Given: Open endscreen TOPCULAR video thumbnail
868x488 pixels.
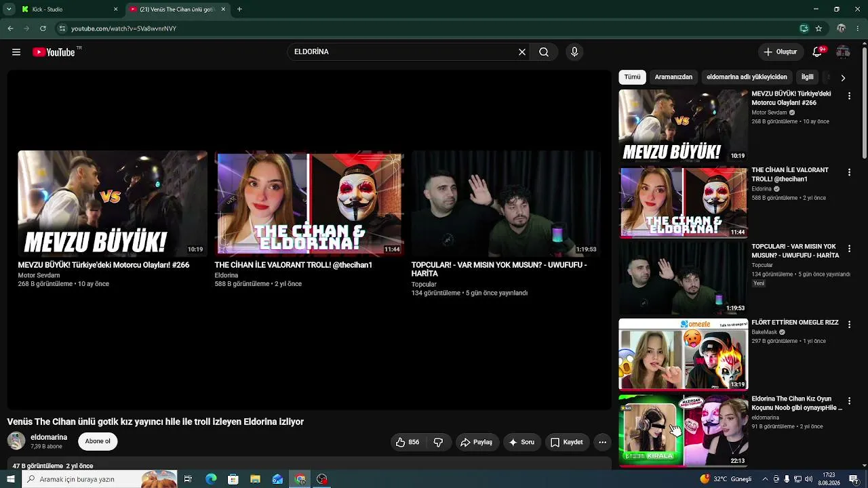Looking at the screenshot, I should (x=506, y=203).
